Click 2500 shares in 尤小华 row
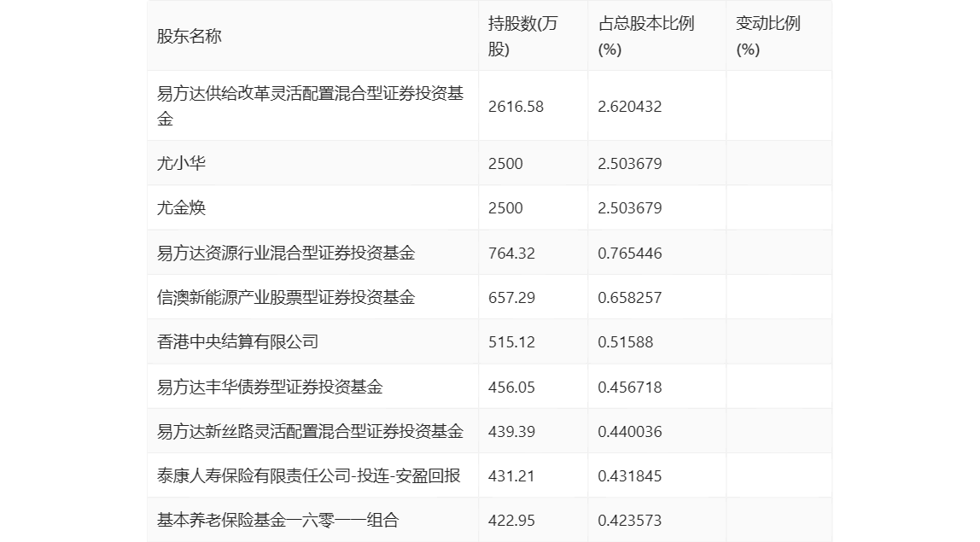 click(x=505, y=164)
